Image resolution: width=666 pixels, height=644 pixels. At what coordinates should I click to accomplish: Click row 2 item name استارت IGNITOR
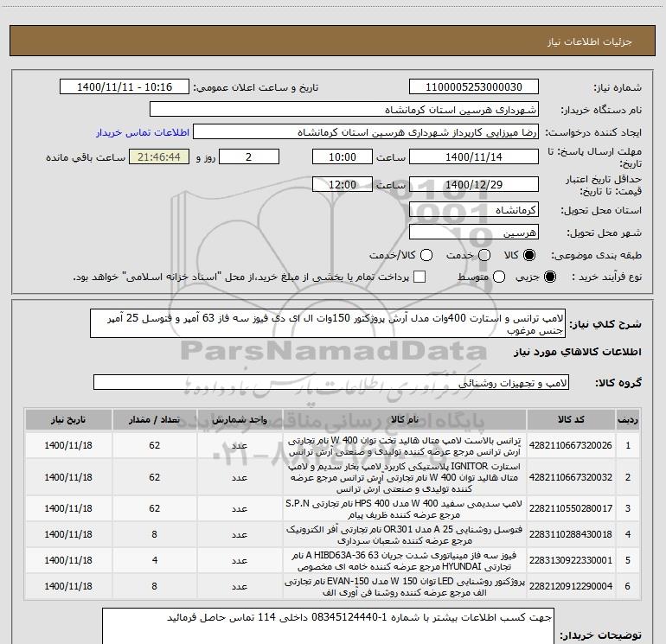(x=405, y=477)
